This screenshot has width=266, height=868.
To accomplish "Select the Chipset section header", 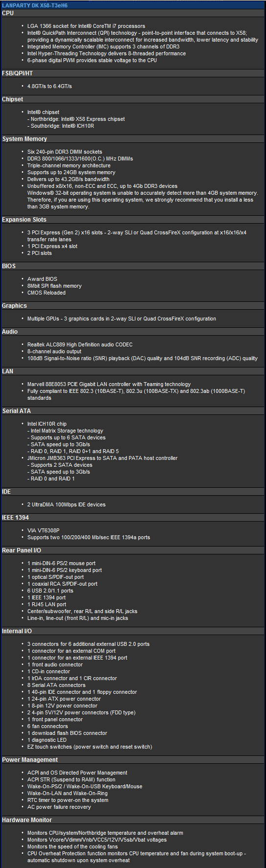I will [x=12, y=99].
